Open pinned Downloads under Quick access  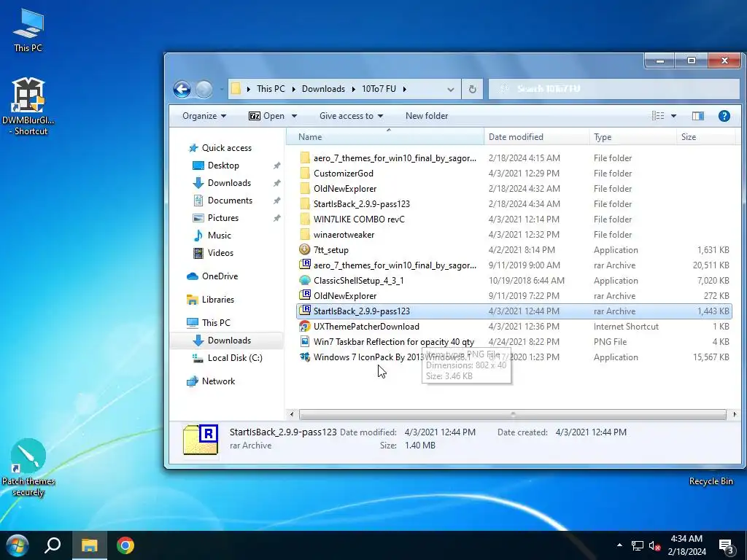(222, 183)
